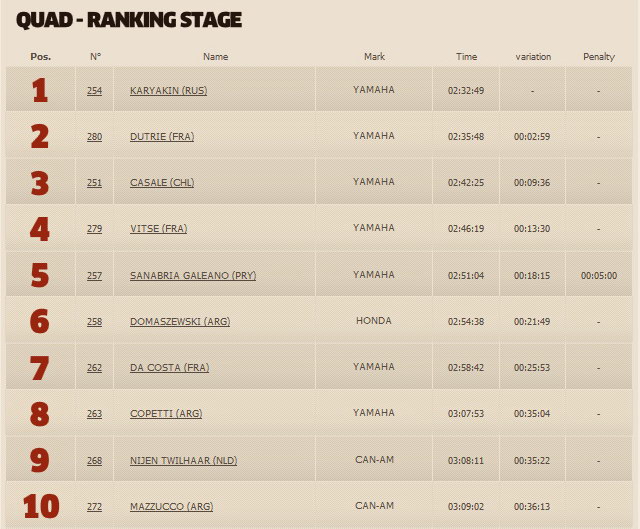
Task: Open the MAZZUCCO (ARG) rider link
Action: [171, 507]
